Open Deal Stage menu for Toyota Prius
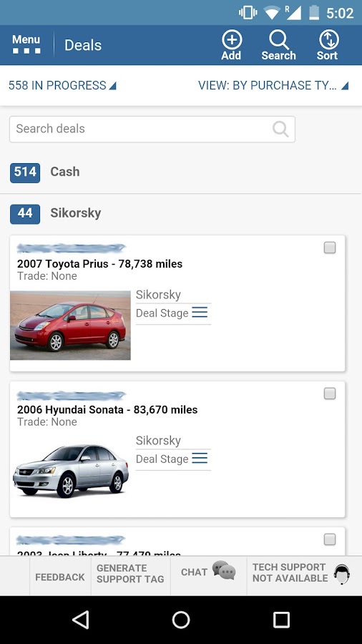362x644 pixels. point(200,313)
